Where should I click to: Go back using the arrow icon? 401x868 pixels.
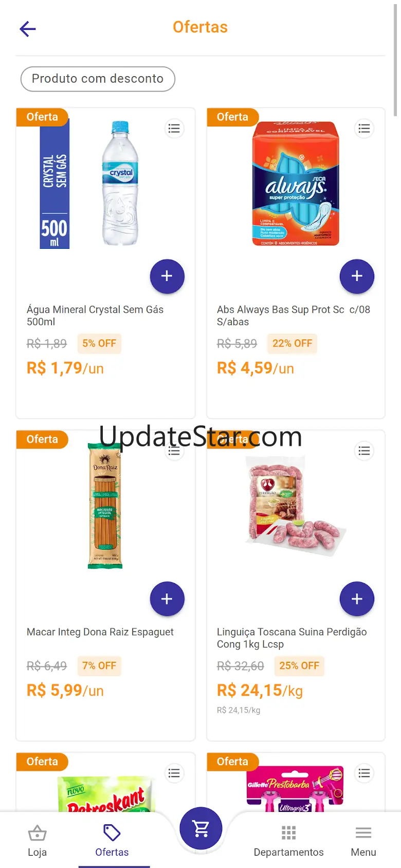pos(28,29)
